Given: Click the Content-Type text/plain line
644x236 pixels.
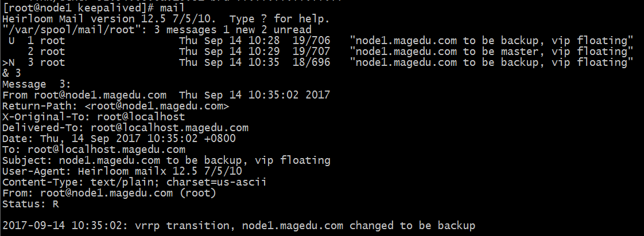Looking at the screenshot, I should pos(134,182).
